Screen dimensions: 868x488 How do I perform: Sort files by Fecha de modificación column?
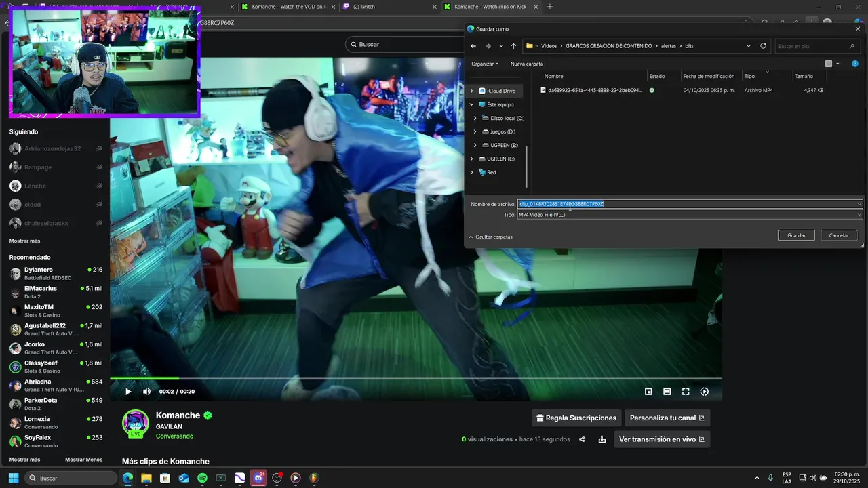tap(709, 76)
